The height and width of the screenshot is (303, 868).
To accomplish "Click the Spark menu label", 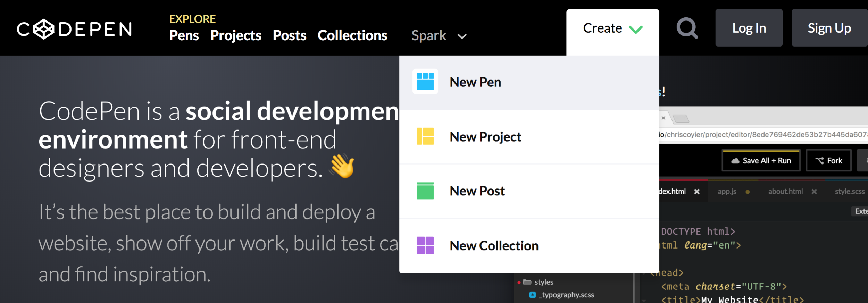I will tap(429, 35).
